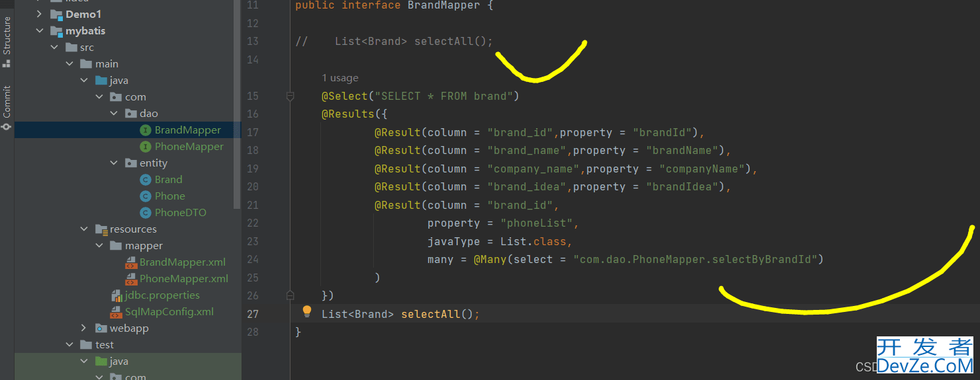This screenshot has width=980, height=380.
Task: Click the resources folder icon
Action: pyautogui.click(x=101, y=229)
